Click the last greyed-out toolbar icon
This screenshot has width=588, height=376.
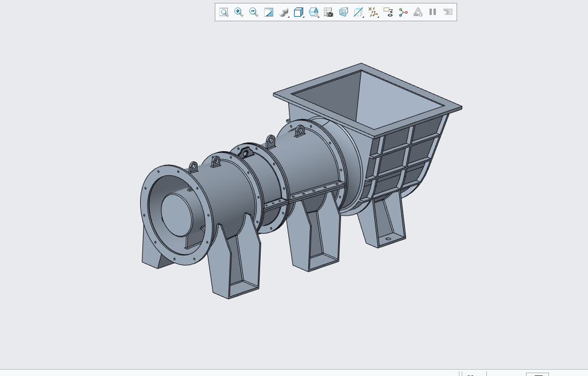click(448, 12)
